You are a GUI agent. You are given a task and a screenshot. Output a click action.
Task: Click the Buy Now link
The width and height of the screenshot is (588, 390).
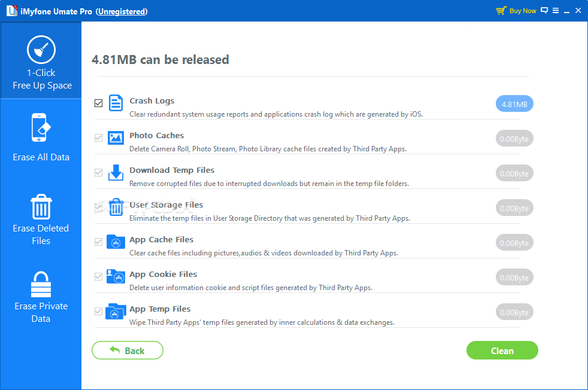523,11
